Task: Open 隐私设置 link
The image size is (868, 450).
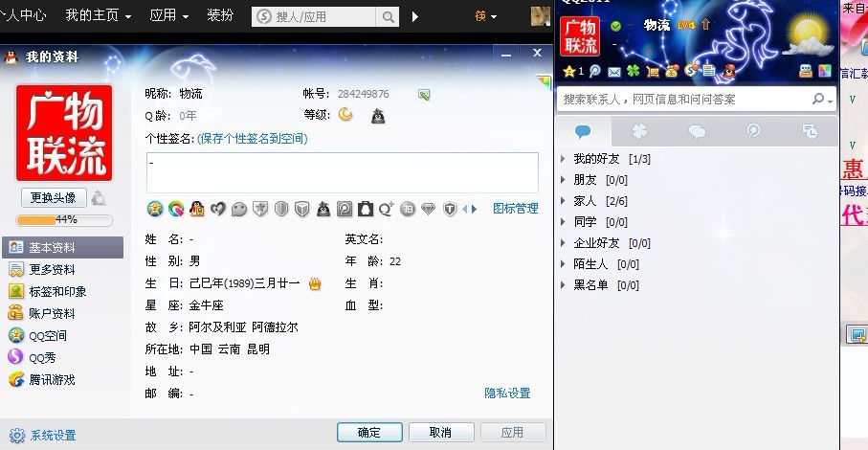Action: pyautogui.click(x=507, y=393)
